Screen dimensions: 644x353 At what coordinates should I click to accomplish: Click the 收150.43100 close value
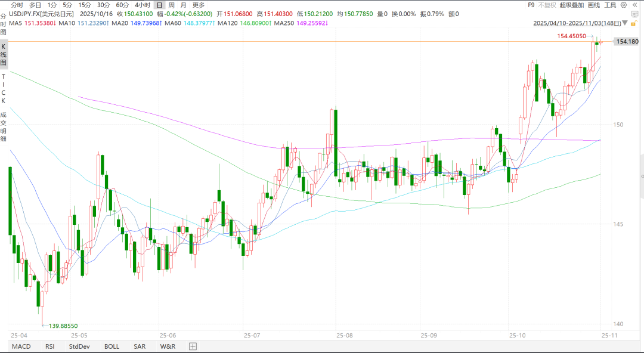135,14
